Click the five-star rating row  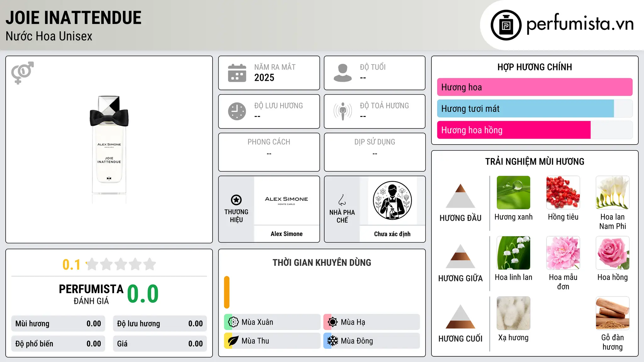[x=121, y=264]
